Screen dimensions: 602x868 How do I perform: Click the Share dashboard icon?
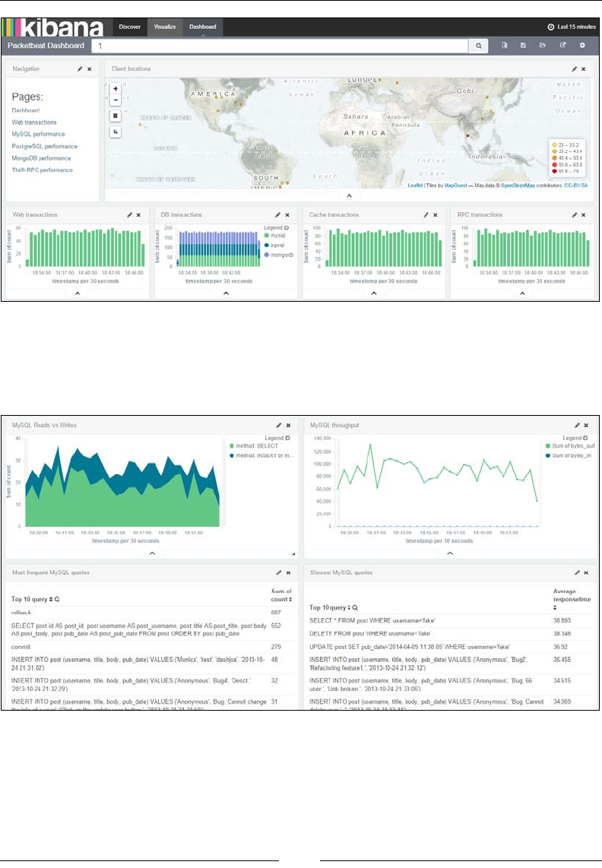click(562, 46)
